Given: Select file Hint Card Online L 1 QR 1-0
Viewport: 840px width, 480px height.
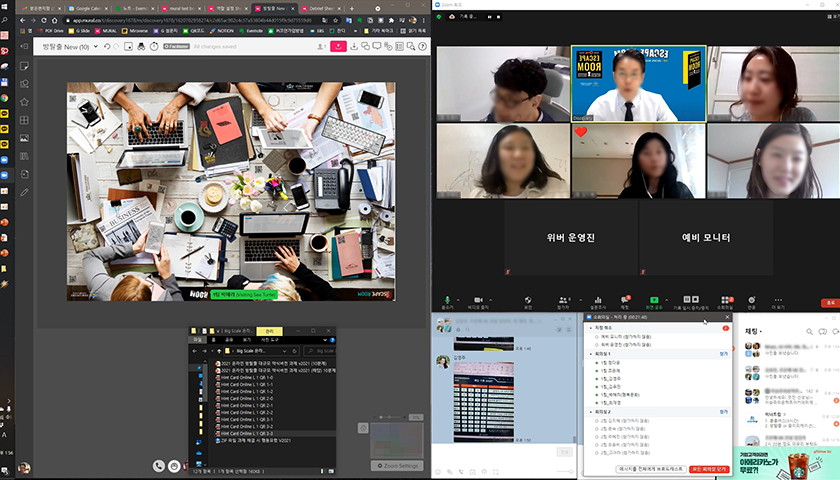Looking at the screenshot, I should tap(246, 377).
